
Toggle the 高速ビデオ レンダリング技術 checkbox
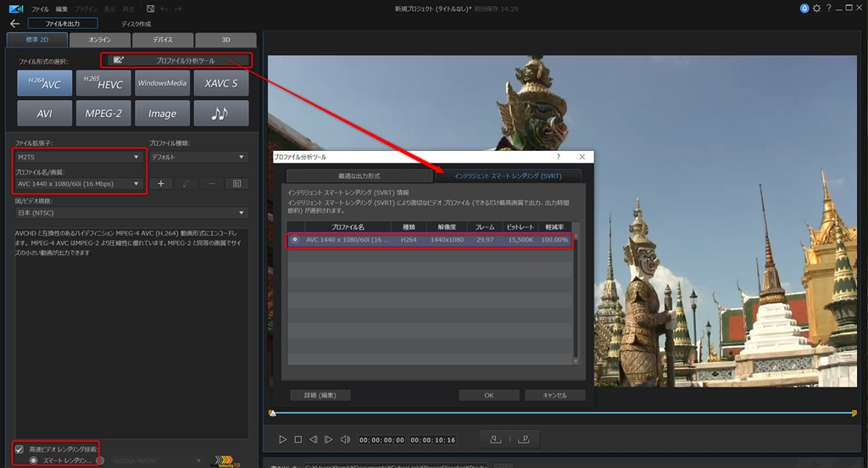19,448
